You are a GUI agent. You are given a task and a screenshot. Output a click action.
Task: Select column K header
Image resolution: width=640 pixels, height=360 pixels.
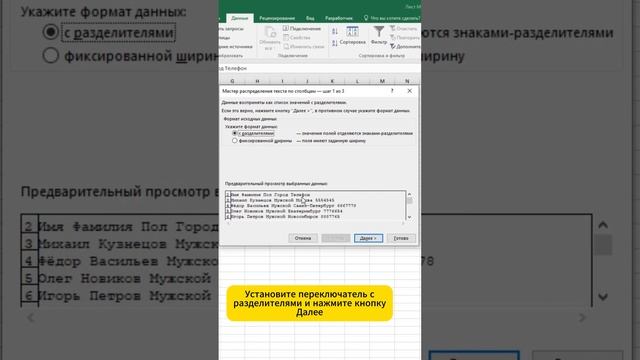tap(332, 81)
